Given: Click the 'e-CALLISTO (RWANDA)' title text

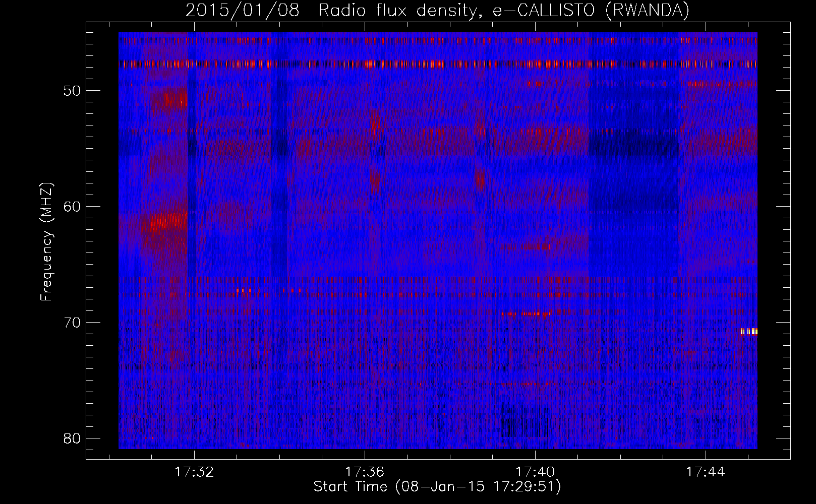Looking at the screenshot, I should point(591,10).
